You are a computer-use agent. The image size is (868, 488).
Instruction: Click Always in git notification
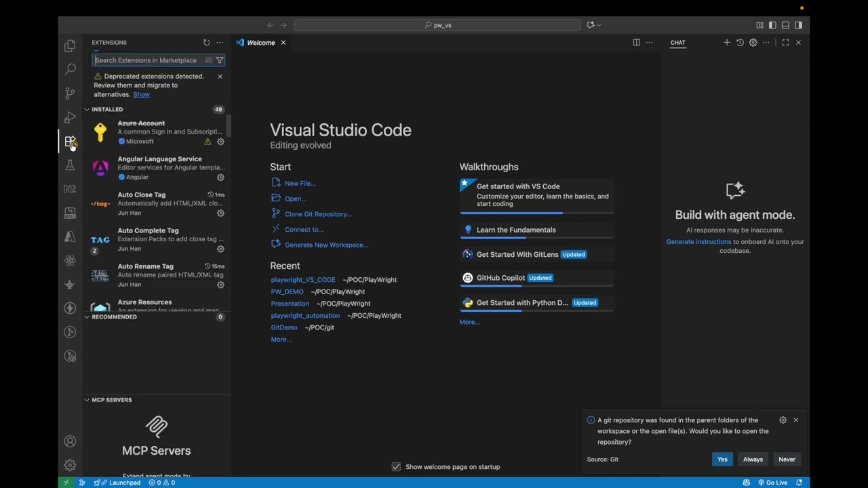(x=753, y=460)
